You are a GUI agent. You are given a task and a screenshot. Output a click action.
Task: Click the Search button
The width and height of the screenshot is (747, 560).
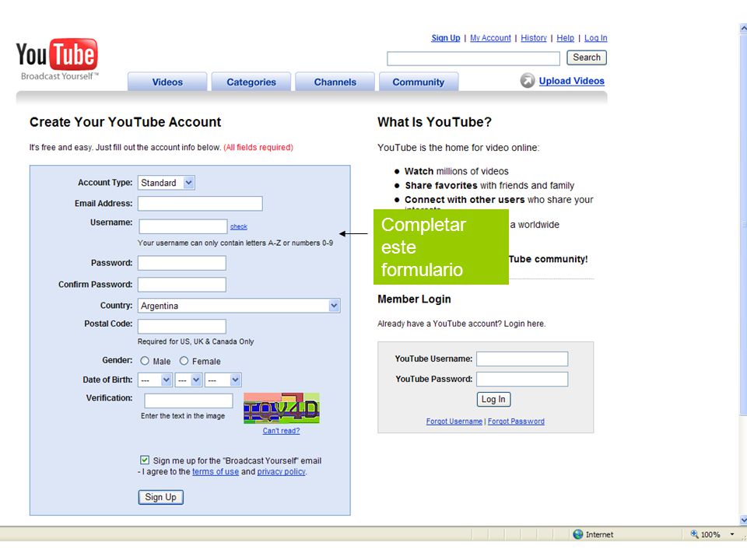pyautogui.click(x=587, y=58)
